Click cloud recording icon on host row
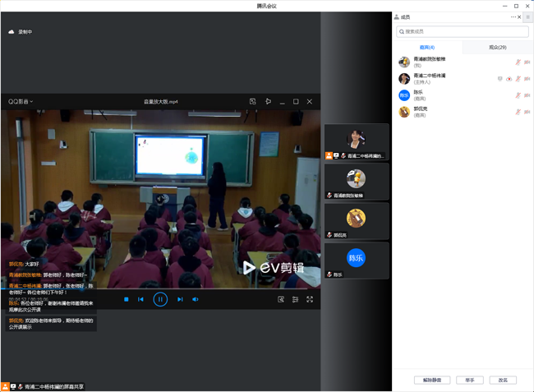The width and height of the screenshot is (534, 392). point(509,79)
